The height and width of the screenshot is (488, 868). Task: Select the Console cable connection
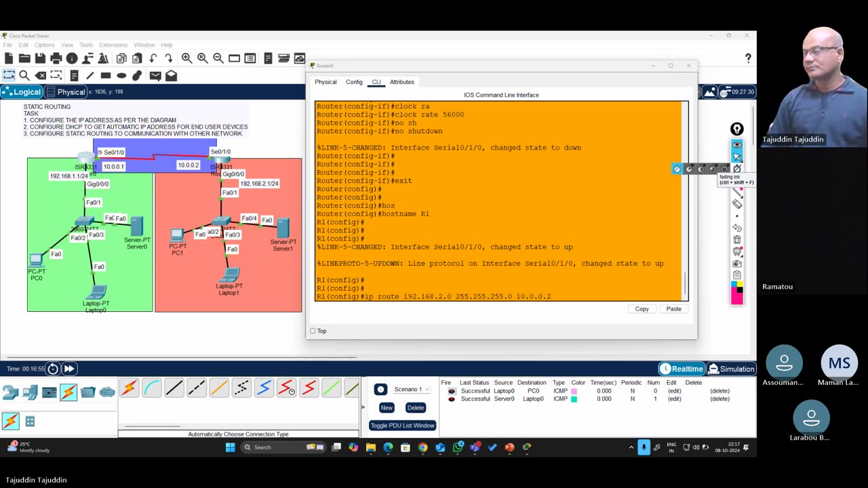pos(152,388)
